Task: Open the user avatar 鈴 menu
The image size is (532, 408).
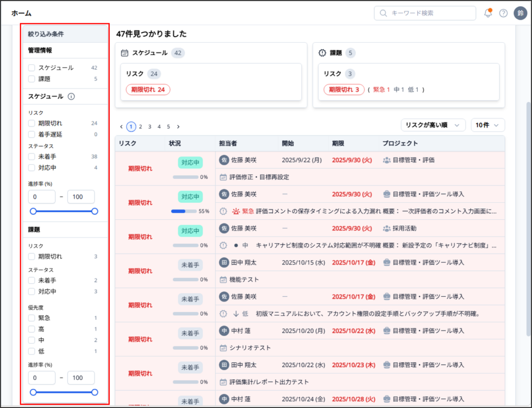Action: point(520,13)
